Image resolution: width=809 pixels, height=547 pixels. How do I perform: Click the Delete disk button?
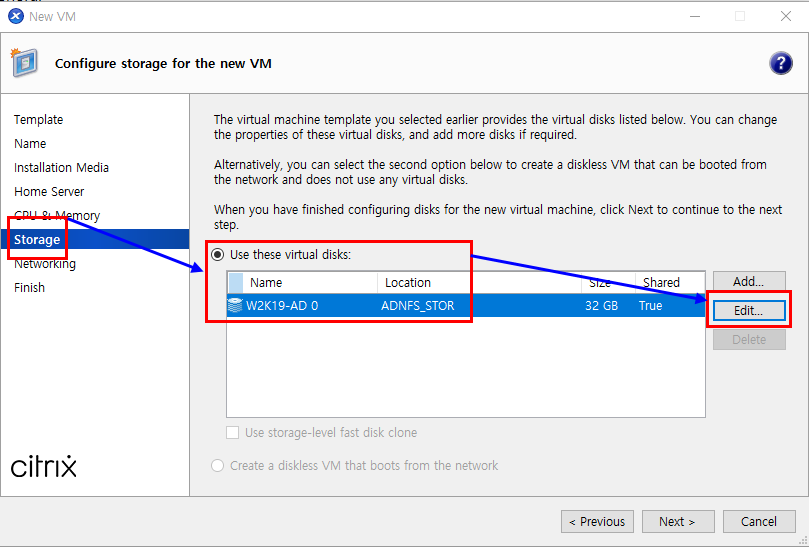(749, 340)
